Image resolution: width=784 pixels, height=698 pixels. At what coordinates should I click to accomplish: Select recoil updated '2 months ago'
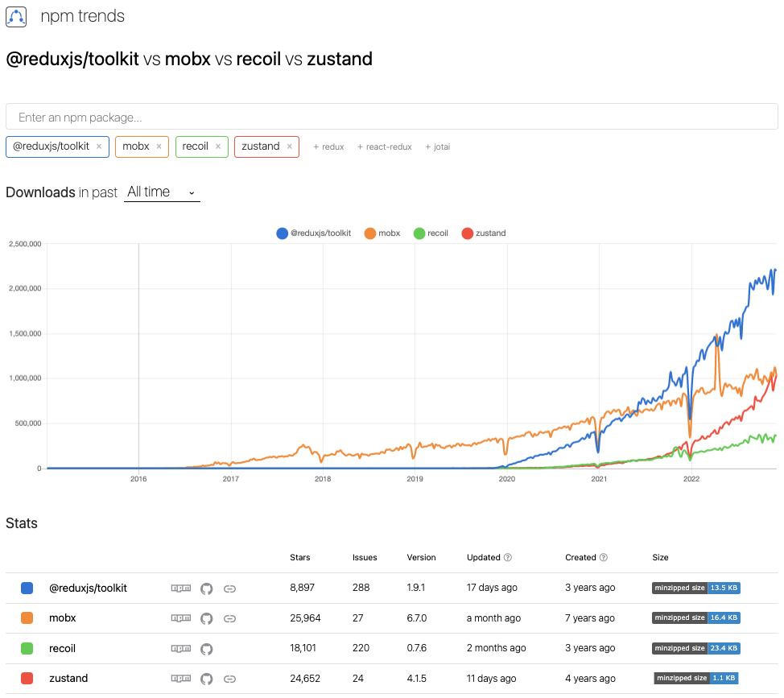coord(496,648)
